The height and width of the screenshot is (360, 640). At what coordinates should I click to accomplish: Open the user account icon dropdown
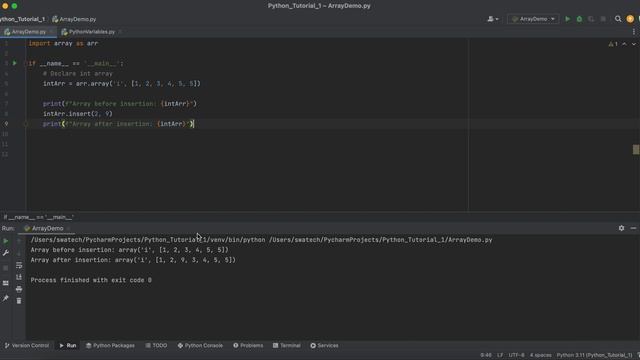[493, 19]
